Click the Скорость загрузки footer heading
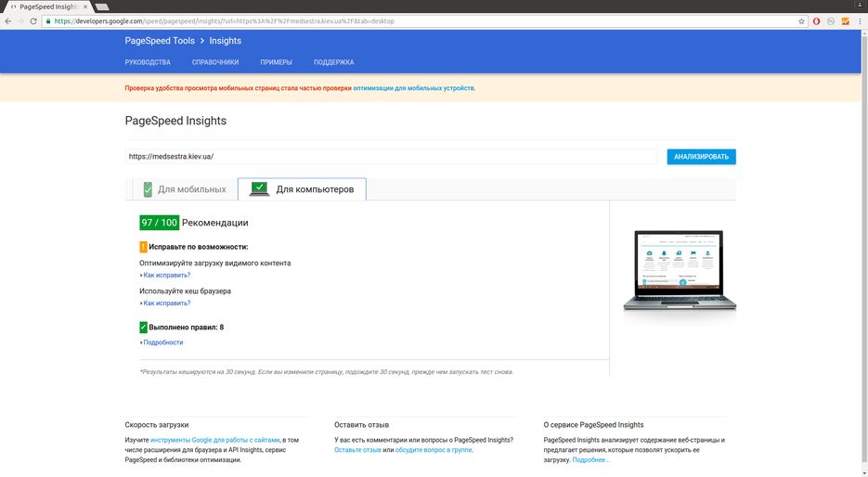 click(157, 425)
